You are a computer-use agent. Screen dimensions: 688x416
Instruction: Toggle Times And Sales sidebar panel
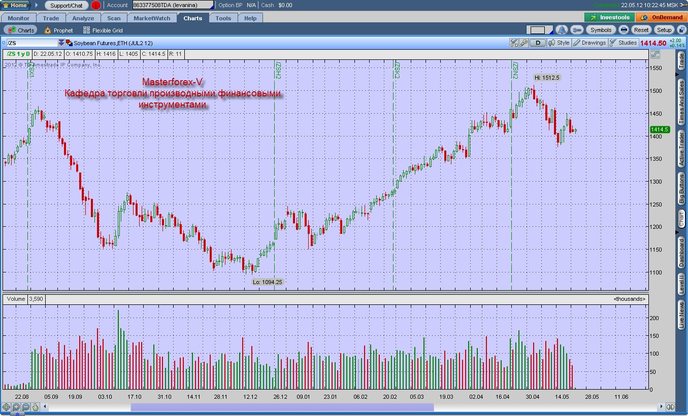click(x=681, y=102)
